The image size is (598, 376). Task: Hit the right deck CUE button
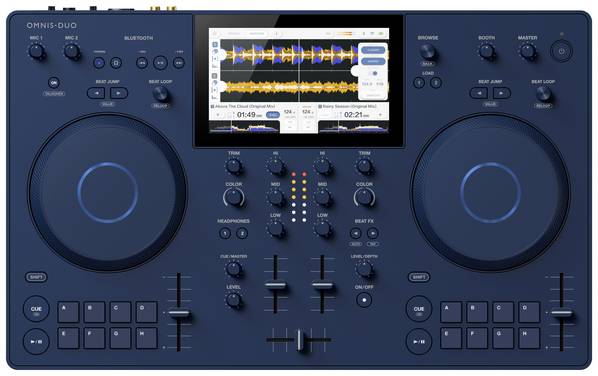click(x=419, y=309)
